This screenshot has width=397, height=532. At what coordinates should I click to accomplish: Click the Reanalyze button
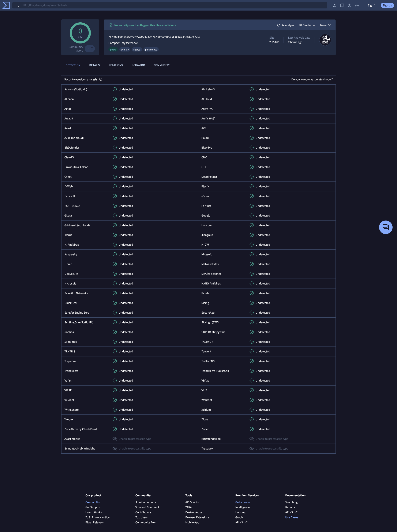(285, 25)
